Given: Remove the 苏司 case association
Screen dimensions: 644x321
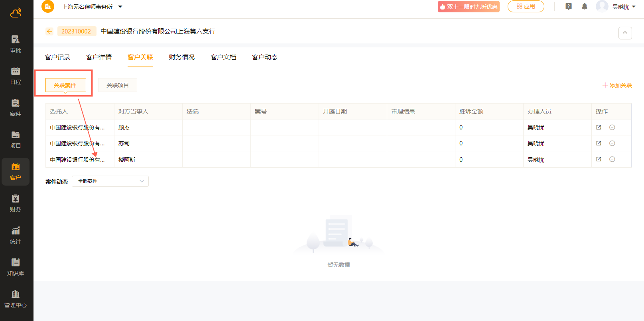Looking at the screenshot, I should coord(612,143).
